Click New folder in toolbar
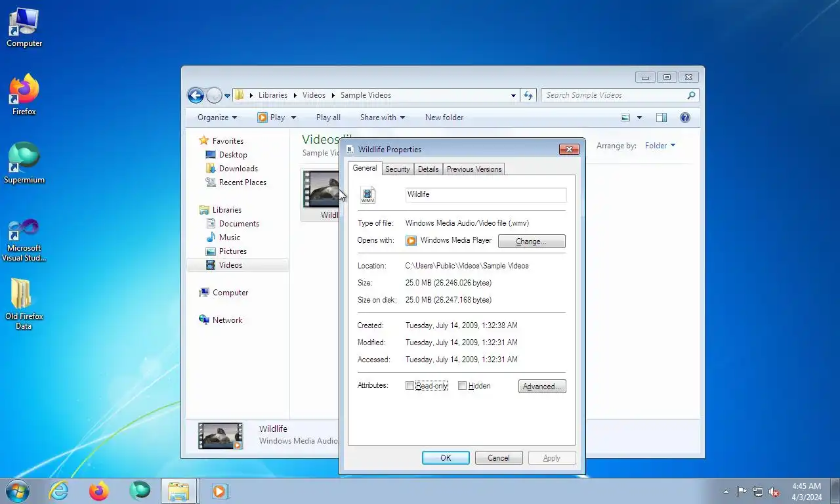This screenshot has width=840, height=504. (444, 117)
